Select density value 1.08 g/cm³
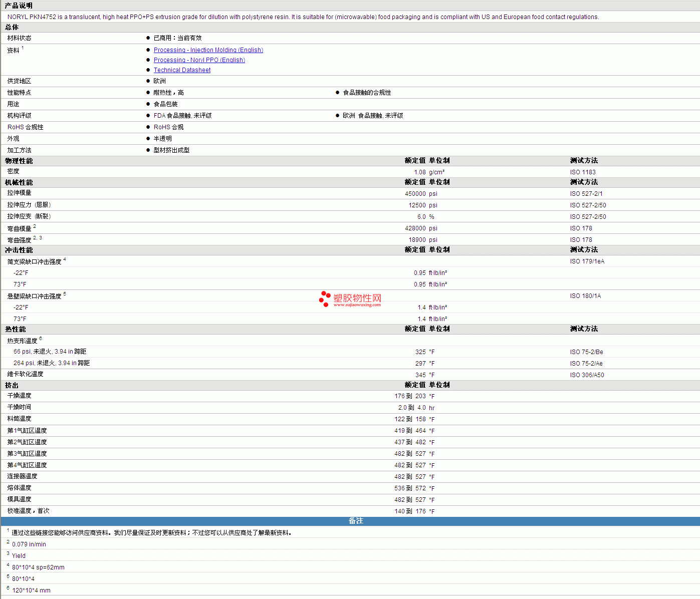Viewport: 700px width, 599px height. click(429, 172)
